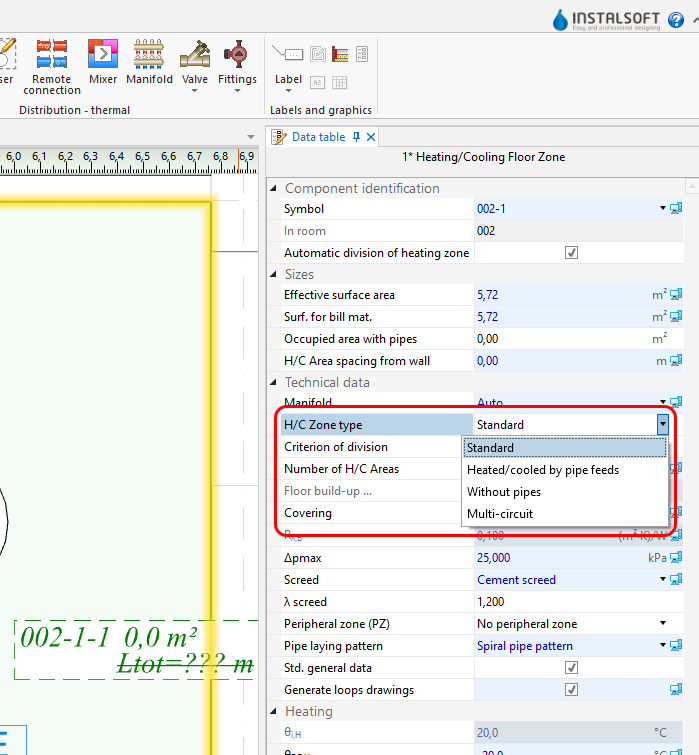Pick 'Without pipes' from the list

[x=504, y=492]
